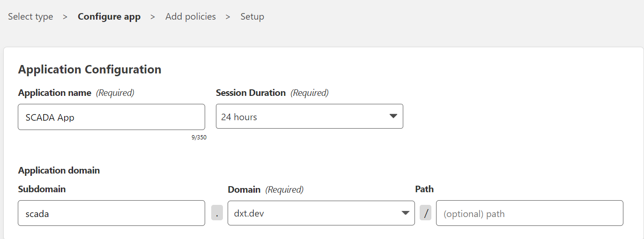This screenshot has width=644, height=239.
Task: Click the 9/350 character counter
Action: 199,138
